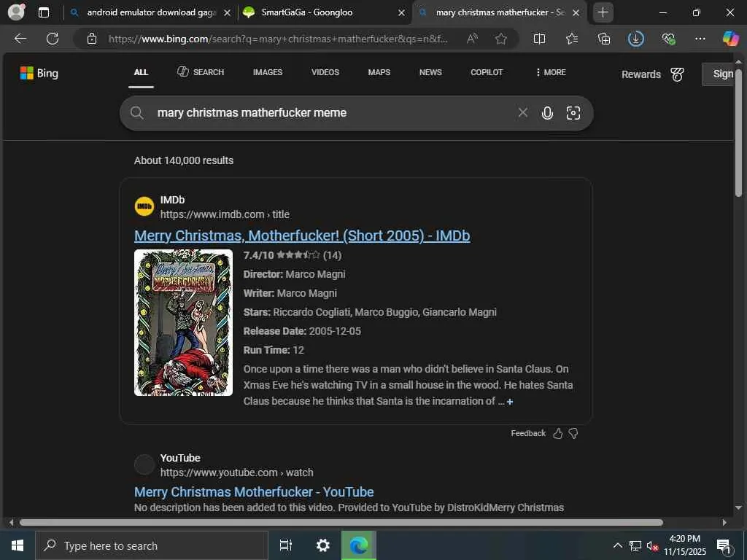
Task: View site information via the lock icon
Action: (92, 39)
